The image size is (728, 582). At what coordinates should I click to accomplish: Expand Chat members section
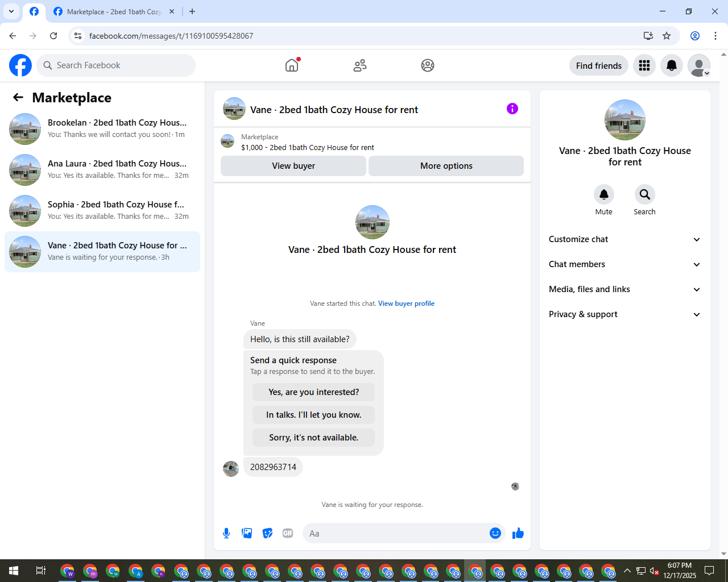tap(625, 264)
